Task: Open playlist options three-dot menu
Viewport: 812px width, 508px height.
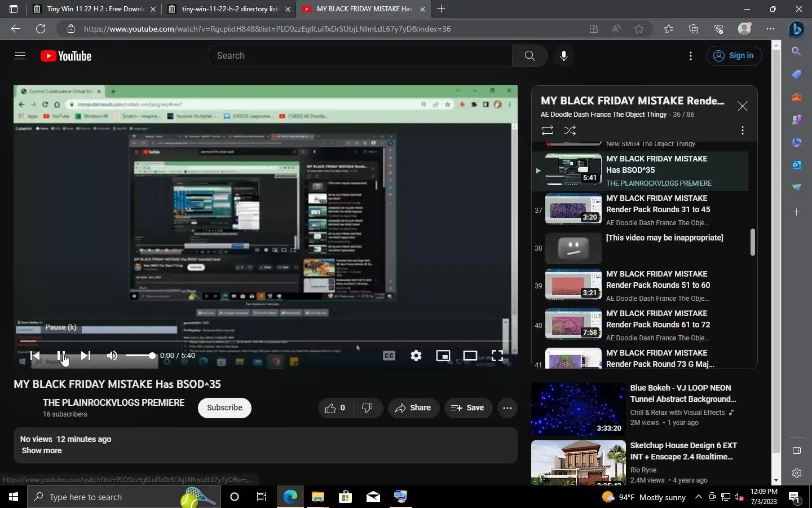Action: click(743, 130)
